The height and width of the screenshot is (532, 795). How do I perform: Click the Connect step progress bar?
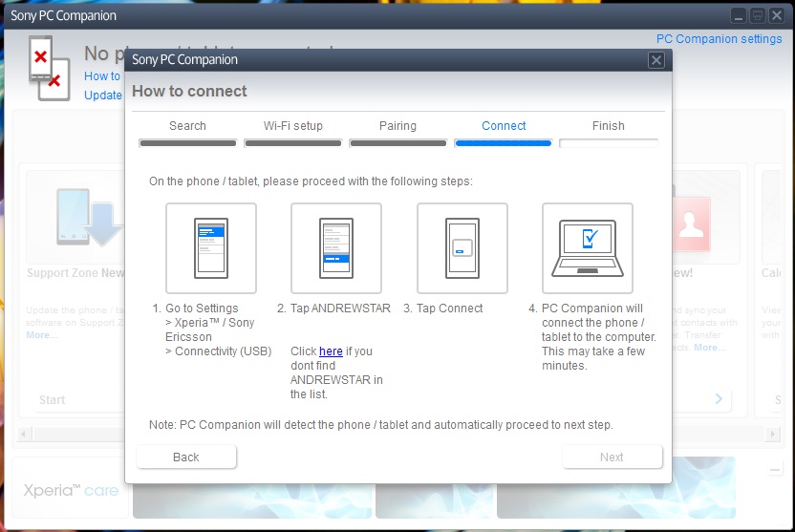[x=504, y=143]
